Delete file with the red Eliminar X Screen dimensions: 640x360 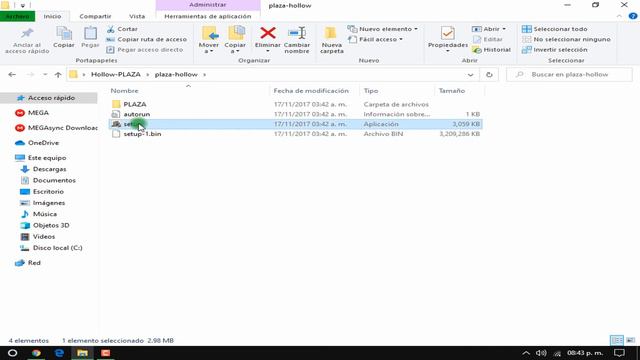268,40
